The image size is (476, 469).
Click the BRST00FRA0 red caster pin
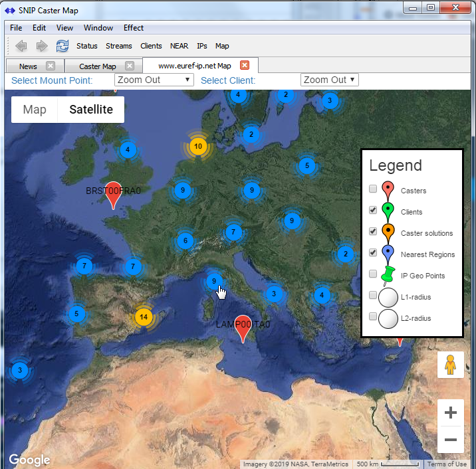point(113,195)
